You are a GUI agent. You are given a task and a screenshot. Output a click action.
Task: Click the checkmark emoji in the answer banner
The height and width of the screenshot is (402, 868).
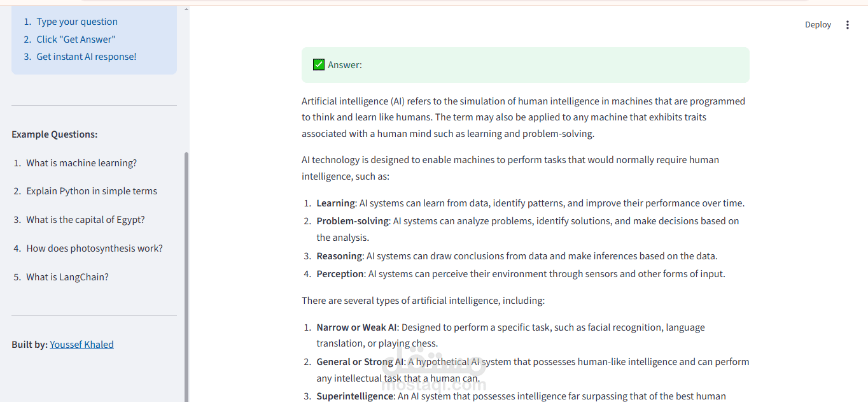[x=318, y=64]
